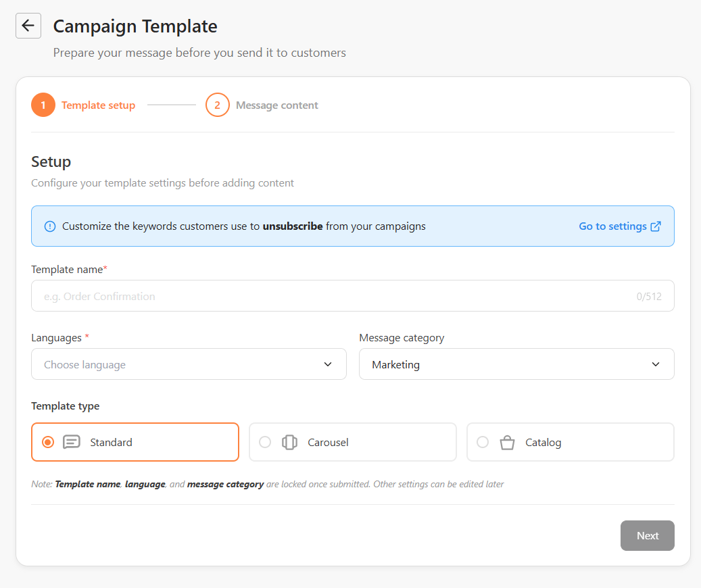Click the Campaign Template heading
The height and width of the screenshot is (588, 701).
point(135,26)
